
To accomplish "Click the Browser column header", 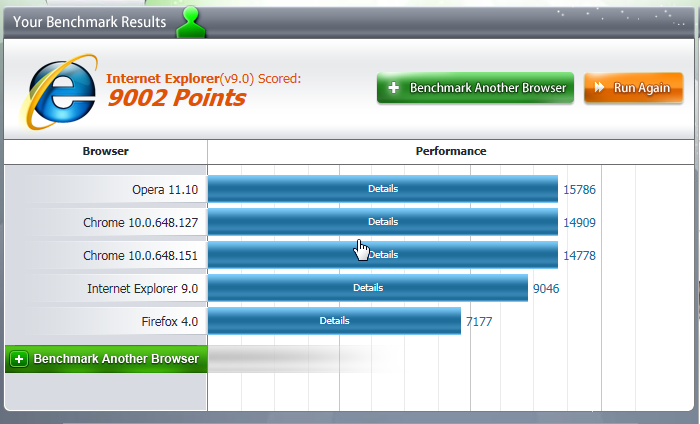I will pyautogui.click(x=105, y=151).
